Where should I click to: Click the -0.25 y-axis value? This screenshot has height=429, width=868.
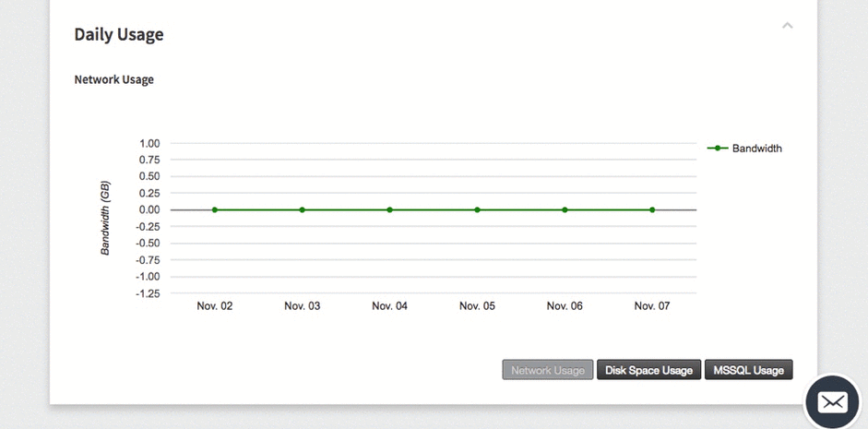(x=148, y=226)
